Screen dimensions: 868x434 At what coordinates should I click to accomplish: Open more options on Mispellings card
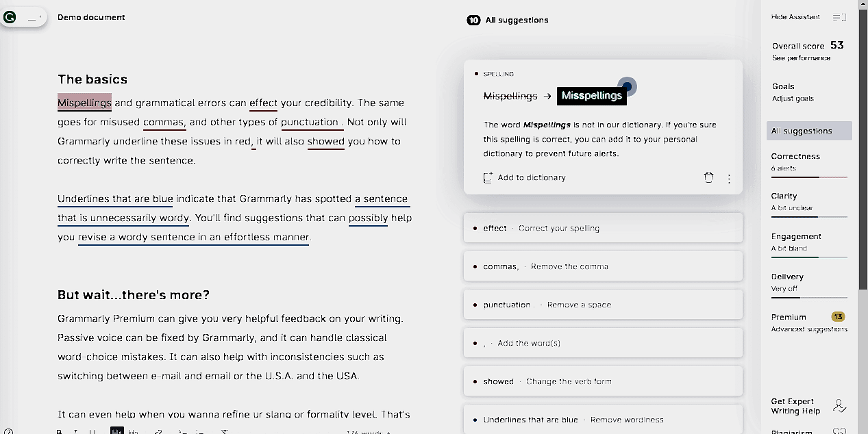click(x=729, y=179)
